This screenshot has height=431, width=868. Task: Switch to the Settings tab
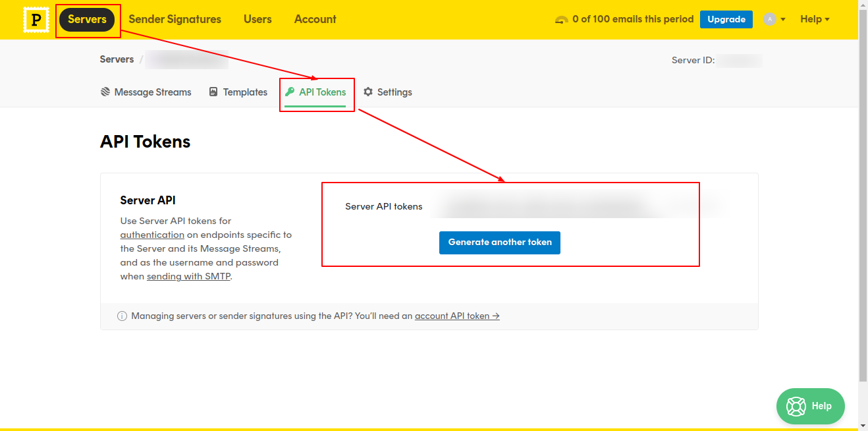388,92
